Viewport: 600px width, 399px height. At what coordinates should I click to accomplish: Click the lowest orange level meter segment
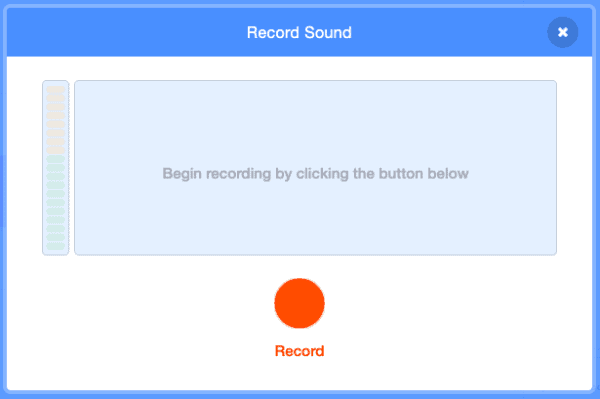[x=55, y=150]
